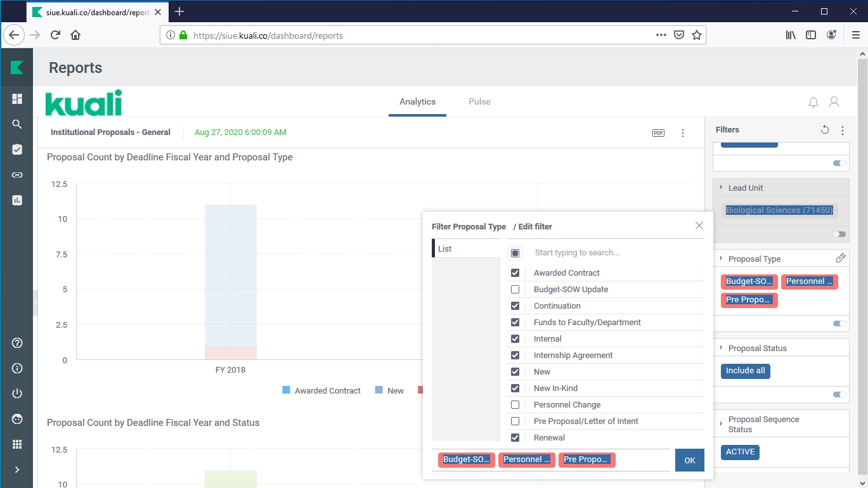Click the Awarded Contract legend color swatch
The image size is (868, 488).
[287, 390]
